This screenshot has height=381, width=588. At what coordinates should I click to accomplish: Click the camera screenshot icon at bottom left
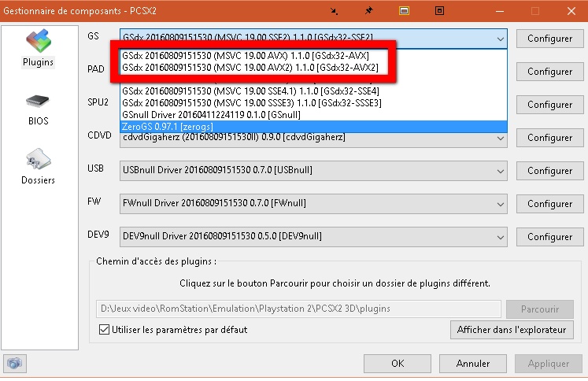click(x=15, y=363)
